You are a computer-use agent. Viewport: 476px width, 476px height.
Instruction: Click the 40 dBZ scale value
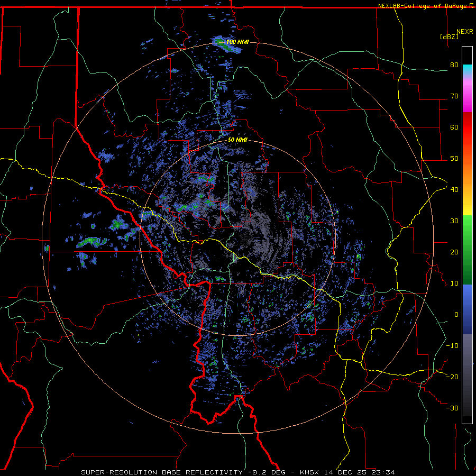[454, 190]
